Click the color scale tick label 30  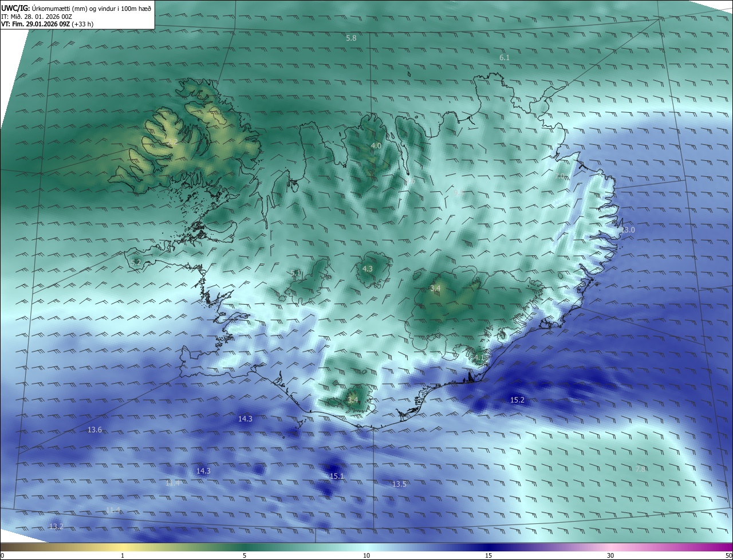610,555
